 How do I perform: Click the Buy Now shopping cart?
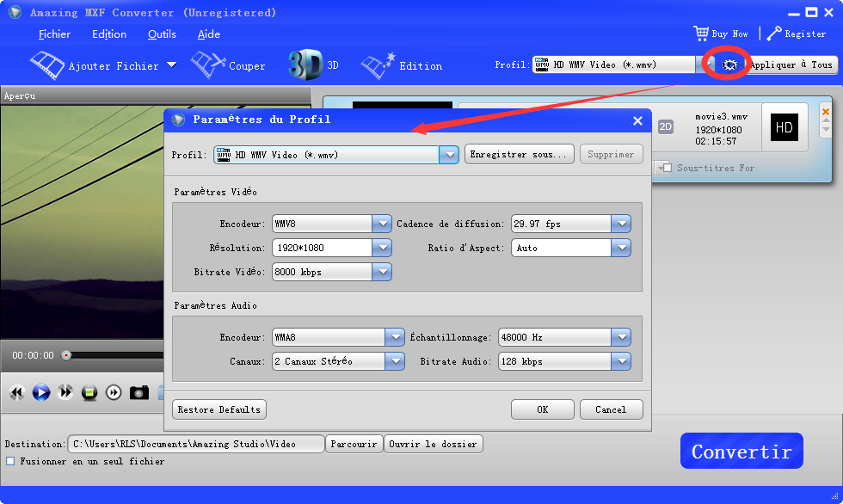pos(701,34)
